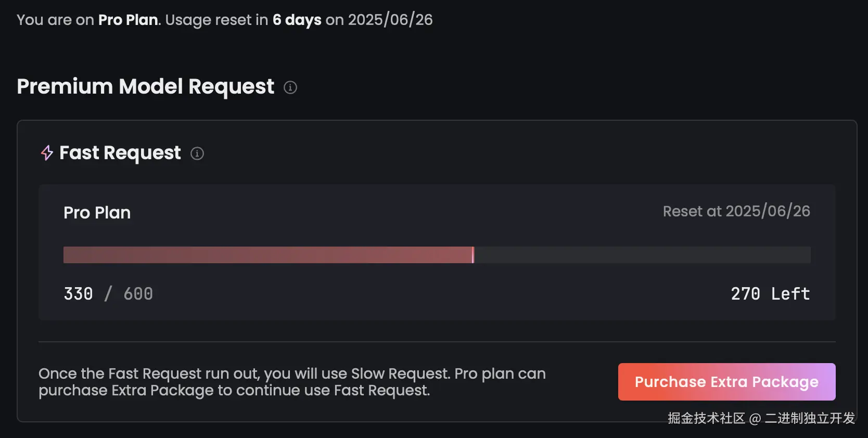This screenshot has height=438, width=868.
Task: Click the bright marker at progress bar's end
Action: [473, 255]
